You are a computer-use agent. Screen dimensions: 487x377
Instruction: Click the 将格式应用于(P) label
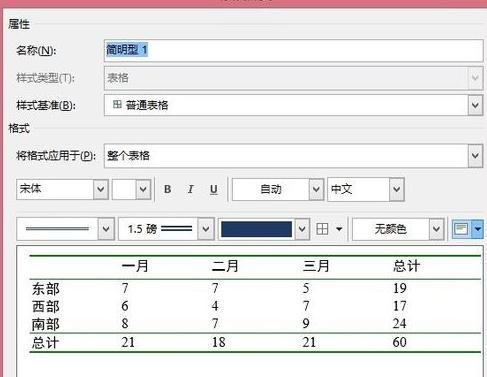56,156
